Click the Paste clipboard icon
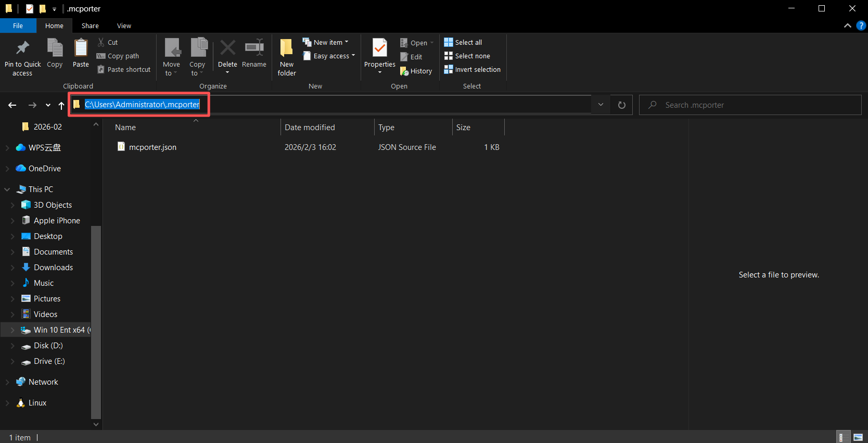The width and height of the screenshot is (868, 443). tap(81, 48)
